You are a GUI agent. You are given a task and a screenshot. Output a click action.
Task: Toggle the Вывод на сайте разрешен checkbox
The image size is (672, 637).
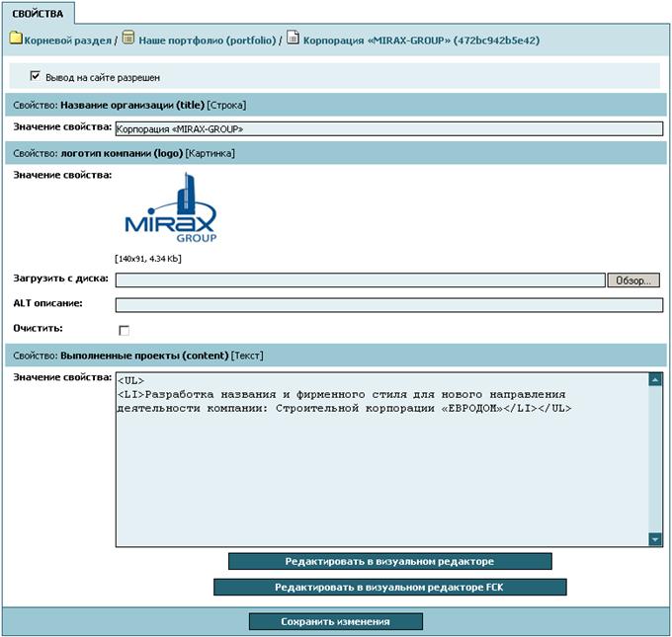(x=36, y=76)
